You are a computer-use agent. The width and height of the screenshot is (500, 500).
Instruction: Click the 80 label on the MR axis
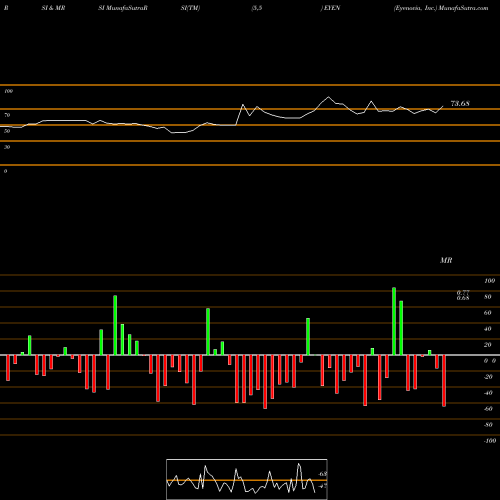tap(487, 297)
